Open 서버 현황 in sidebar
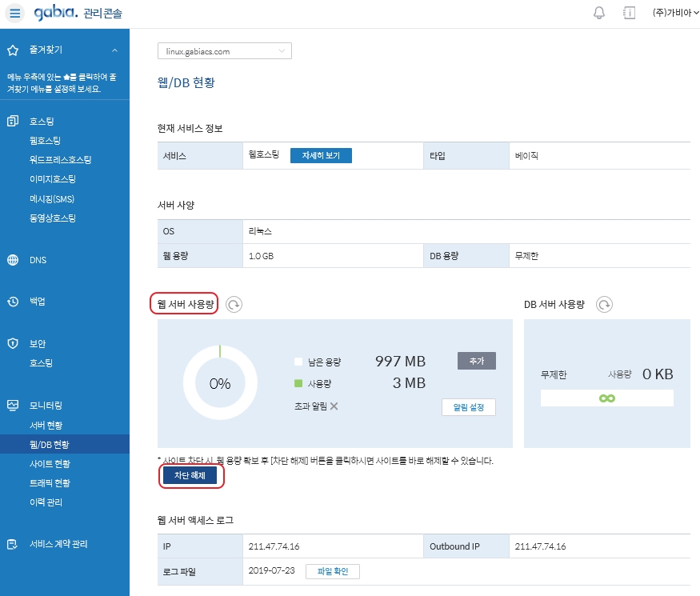The width and height of the screenshot is (700, 596). coord(46,425)
